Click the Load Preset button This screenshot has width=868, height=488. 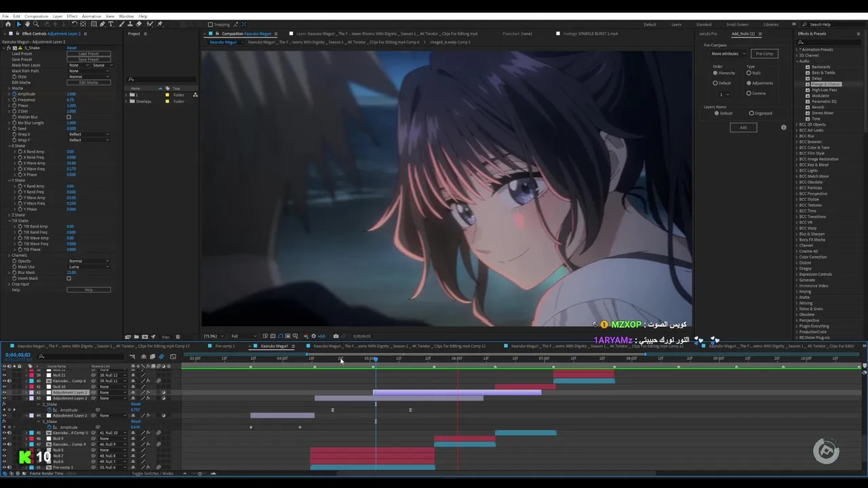pos(88,54)
